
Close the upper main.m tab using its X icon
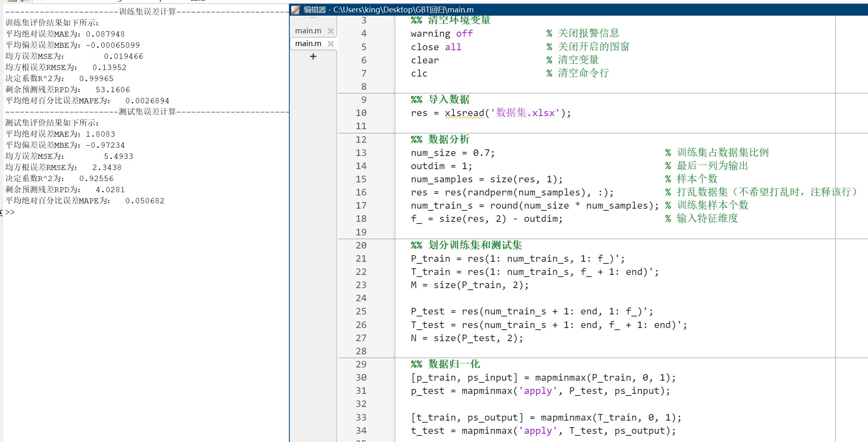pyautogui.click(x=330, y=30)
